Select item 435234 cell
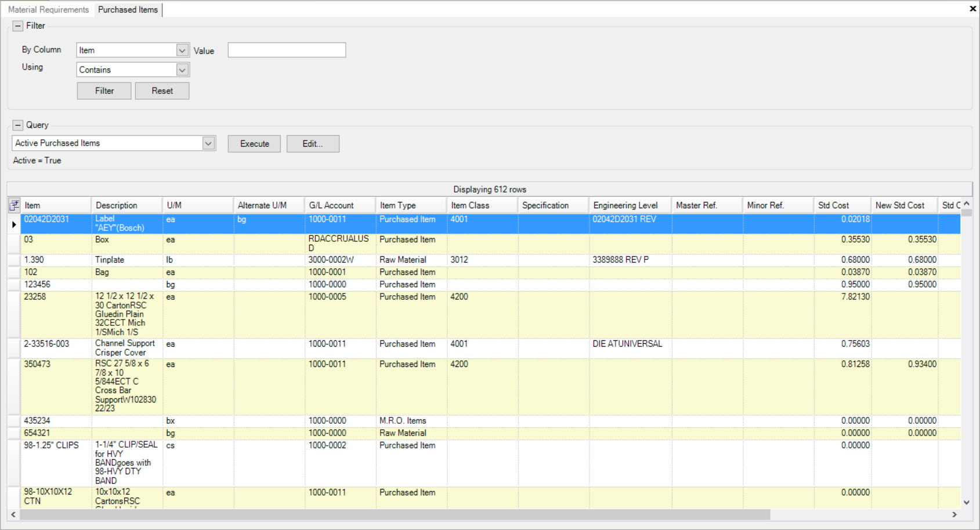 (56, 420)
